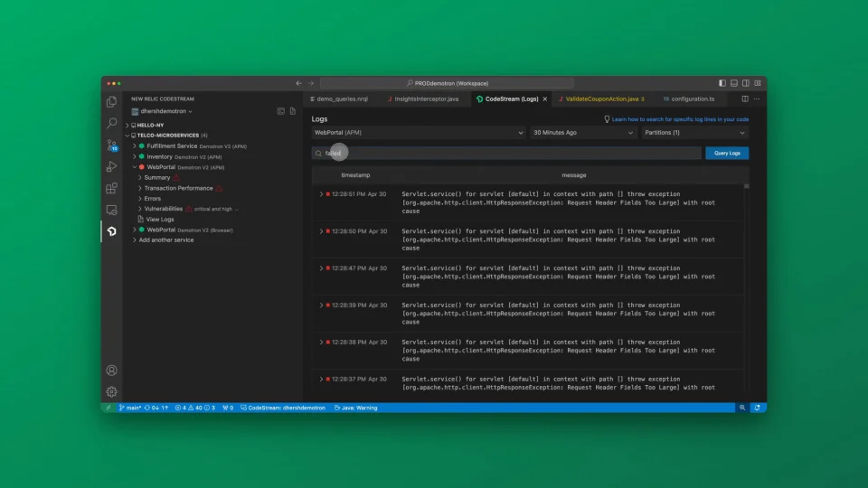Viewport: 868px width, 488px height.
Task: Toggle secondary sidebar layout icon
Action: 746,83
